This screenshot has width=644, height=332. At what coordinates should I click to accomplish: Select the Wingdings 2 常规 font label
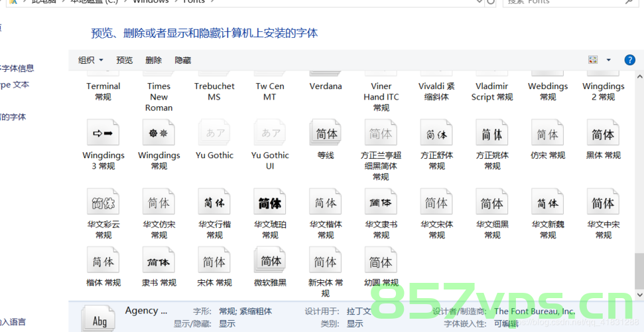603,92
